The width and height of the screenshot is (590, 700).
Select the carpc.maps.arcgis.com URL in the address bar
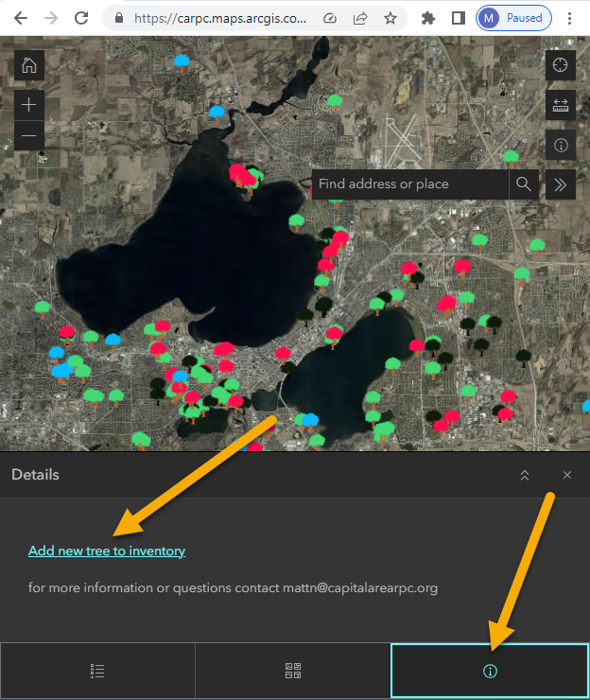click(220, 18)
